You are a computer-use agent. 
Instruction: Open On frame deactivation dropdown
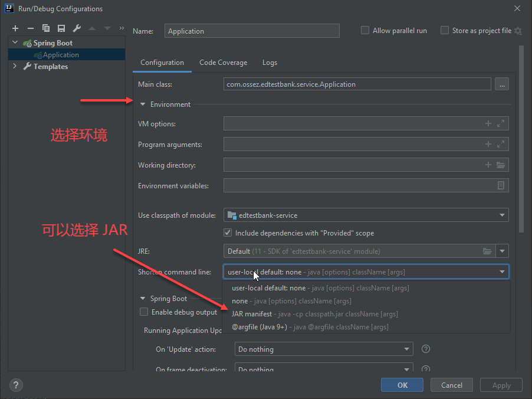tap(324, 368)
